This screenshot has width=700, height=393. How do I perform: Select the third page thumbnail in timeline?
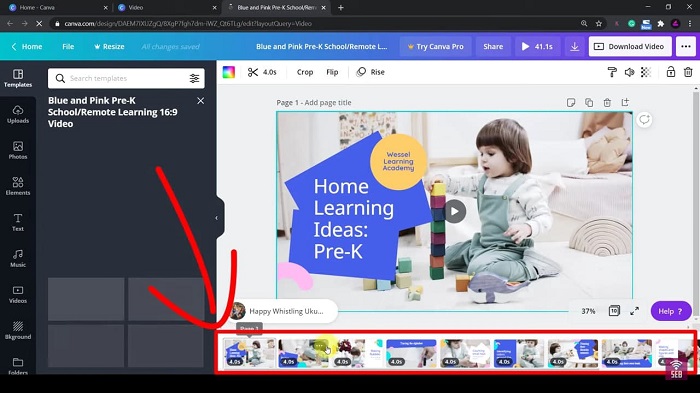(358, 353)
